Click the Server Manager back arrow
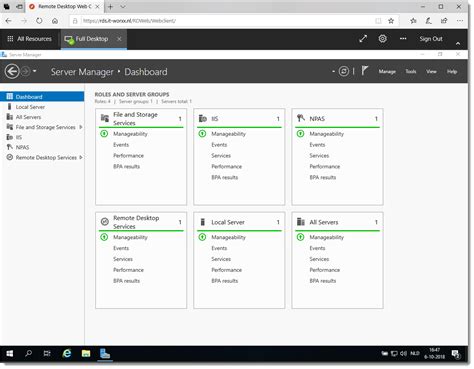The width and height of the screenshot is (474, 369). (12, 71)
